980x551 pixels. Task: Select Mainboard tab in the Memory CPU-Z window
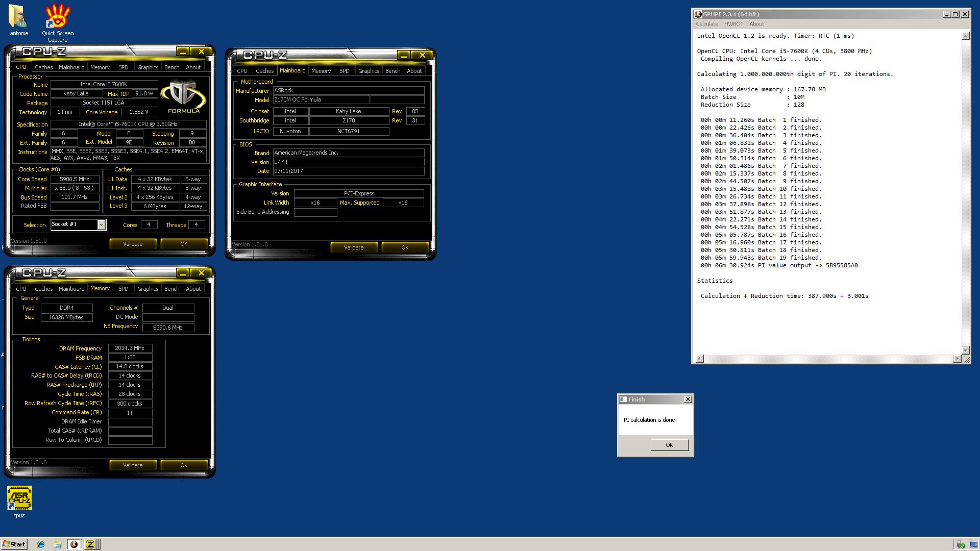[x=71, y=289]
